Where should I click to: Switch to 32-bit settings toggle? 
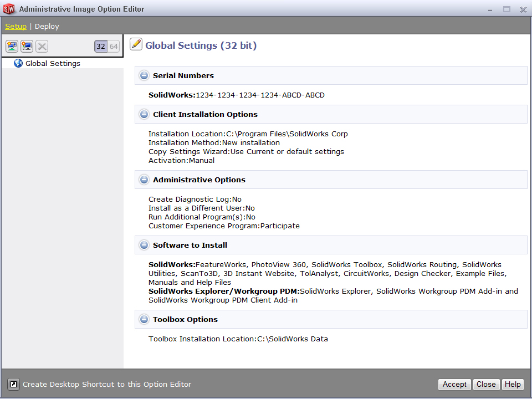coord(101,47)
